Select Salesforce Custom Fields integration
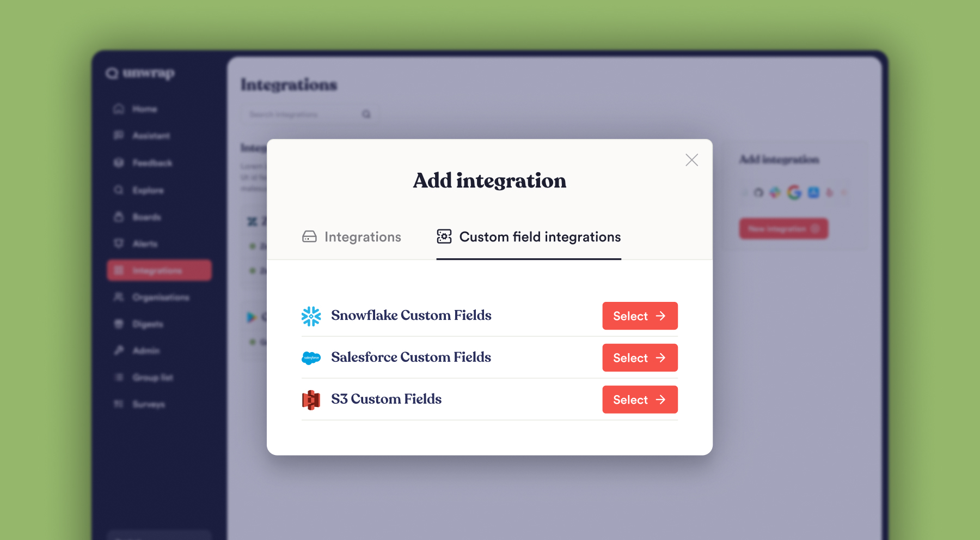980x540 pixels. (x=640, y=358)
